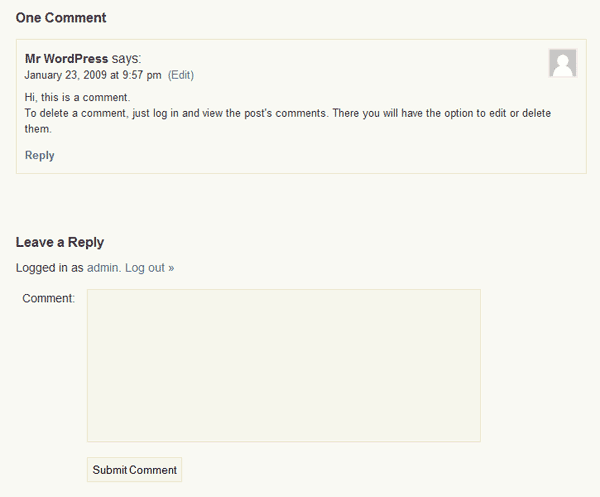The height and width of the screenshot is (497, 600).
Task: Click the Reply link under the comment
Action: pyautogui.click(x=39, y=155)
